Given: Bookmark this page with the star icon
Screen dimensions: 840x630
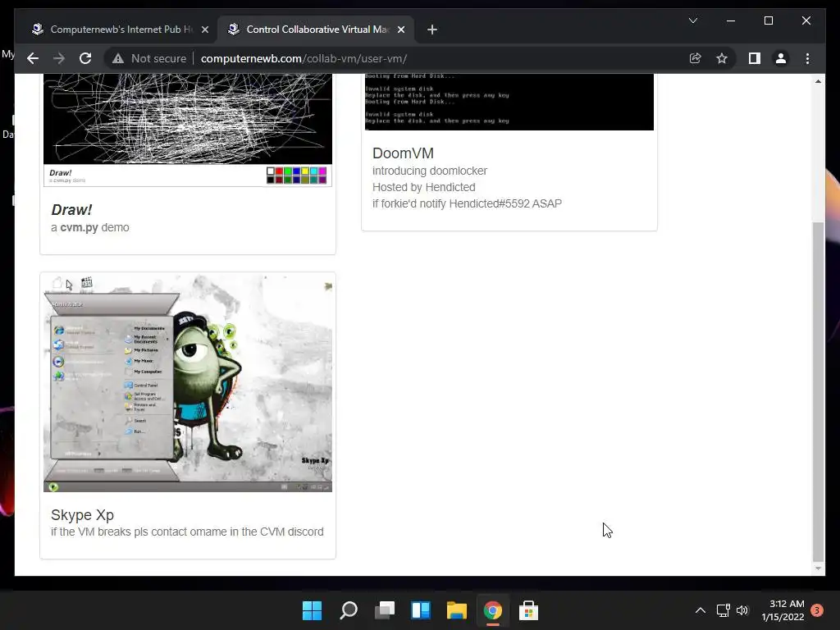Looking at the screenshot, I should pyautogui.click(x=722, y=58).
